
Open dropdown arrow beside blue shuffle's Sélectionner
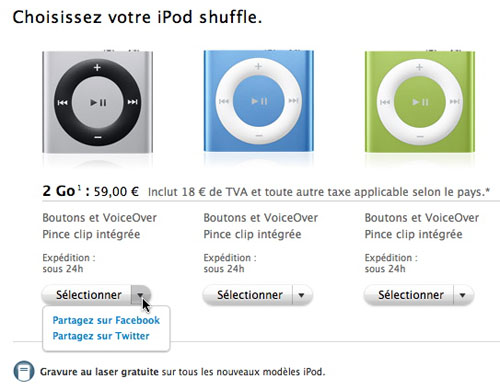tap(302, 295)
